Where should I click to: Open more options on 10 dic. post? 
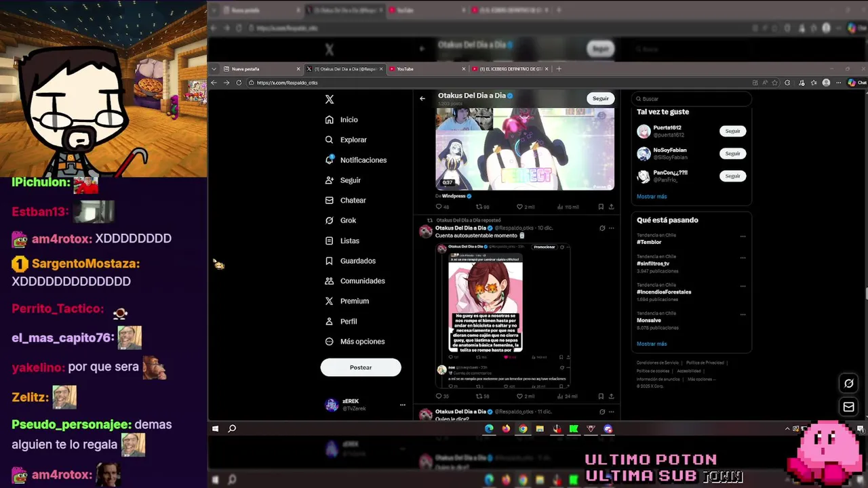point(612,228)
